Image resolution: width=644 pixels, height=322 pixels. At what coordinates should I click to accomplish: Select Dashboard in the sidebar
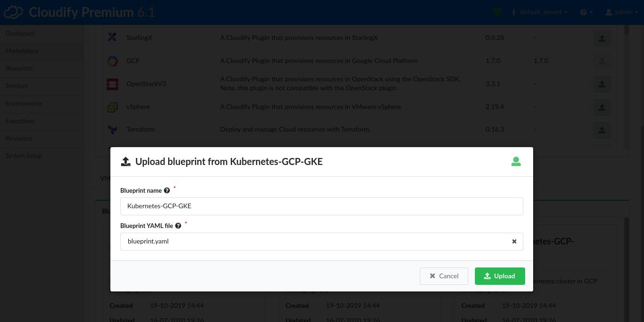[20, 34]
